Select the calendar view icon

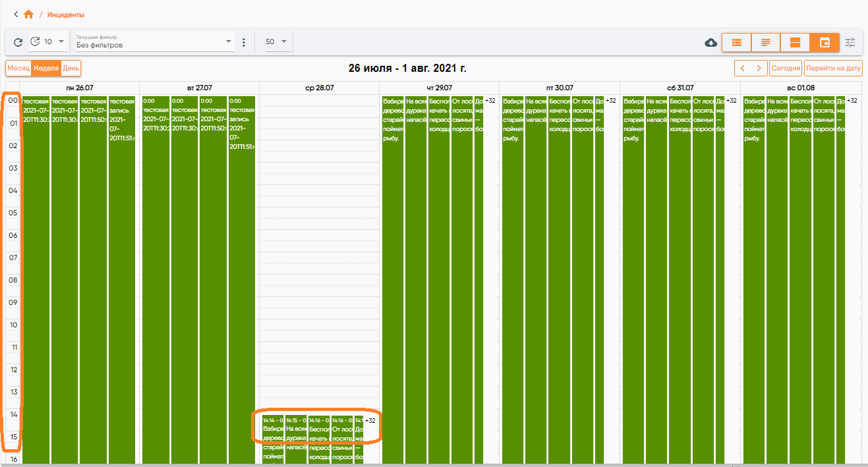tap(825, 42)
